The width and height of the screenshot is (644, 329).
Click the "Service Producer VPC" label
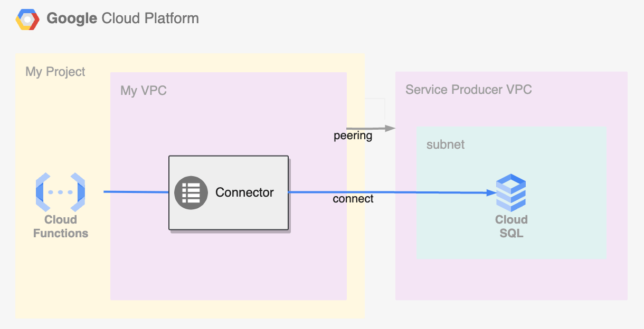469,90
